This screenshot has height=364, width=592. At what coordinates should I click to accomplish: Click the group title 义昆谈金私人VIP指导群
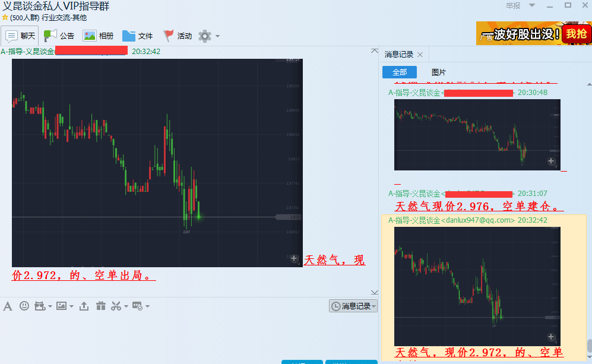(56, 7)
